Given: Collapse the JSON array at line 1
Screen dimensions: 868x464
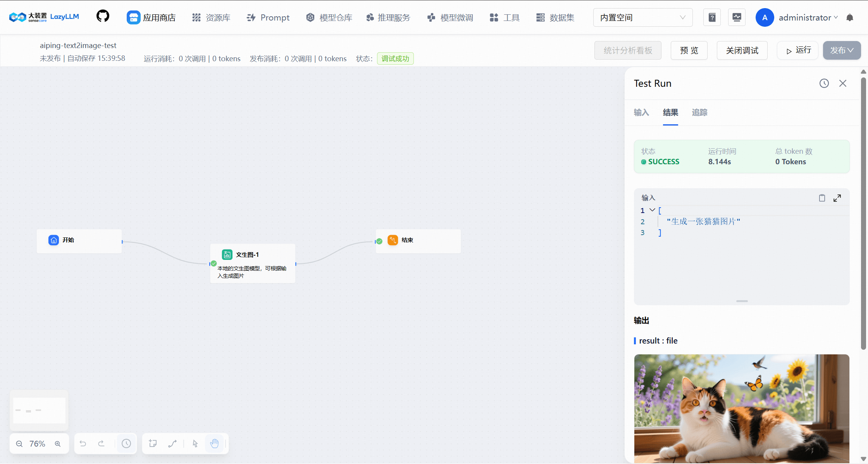Looking at the screenshot, I should (x=652, y=210).
